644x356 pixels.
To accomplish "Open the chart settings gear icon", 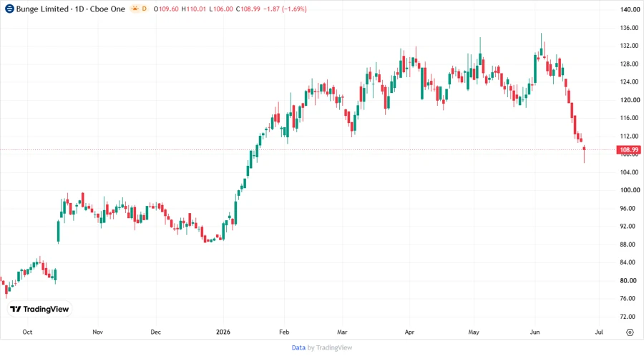I will [x=630, y=332].
